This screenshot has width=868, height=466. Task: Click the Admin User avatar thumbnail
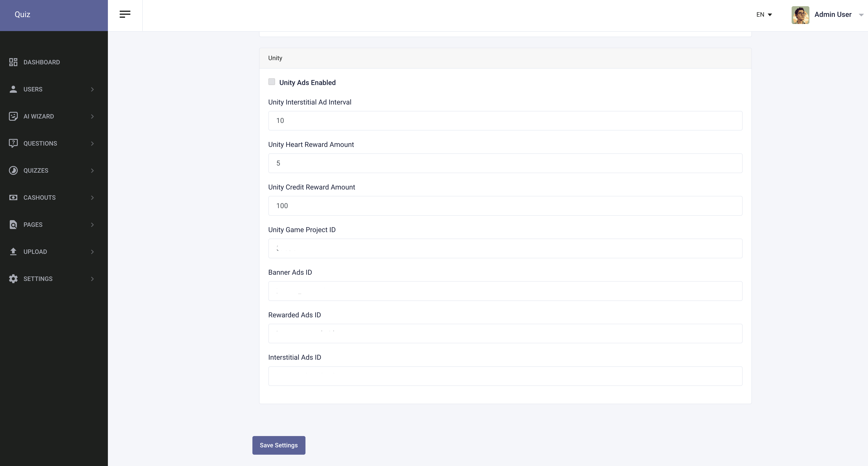tap(800, 15)
